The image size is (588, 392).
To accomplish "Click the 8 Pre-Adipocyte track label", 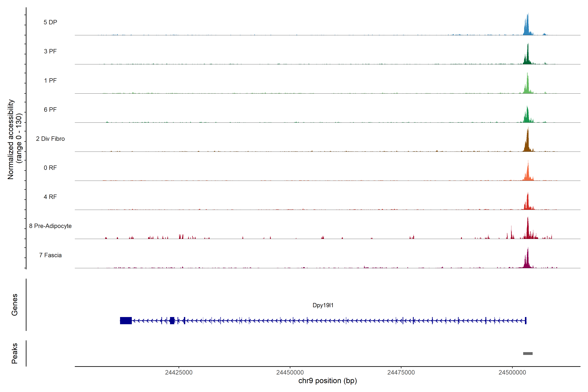I will 50,226.
